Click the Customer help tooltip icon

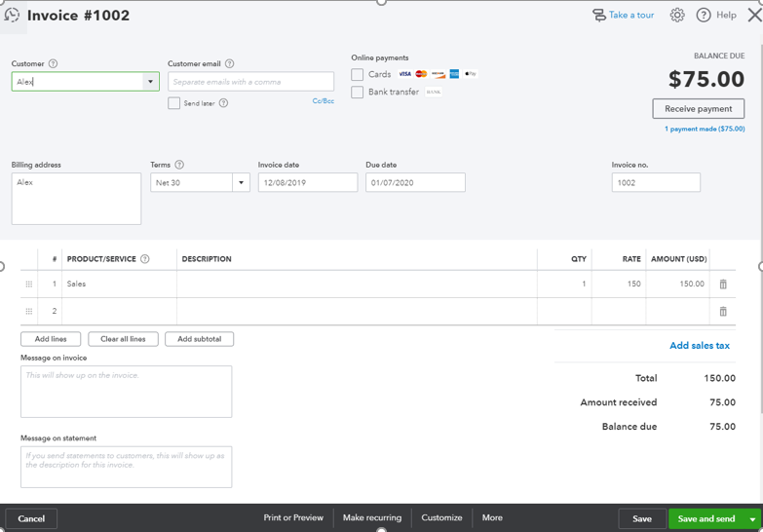[x=53, y=64]
